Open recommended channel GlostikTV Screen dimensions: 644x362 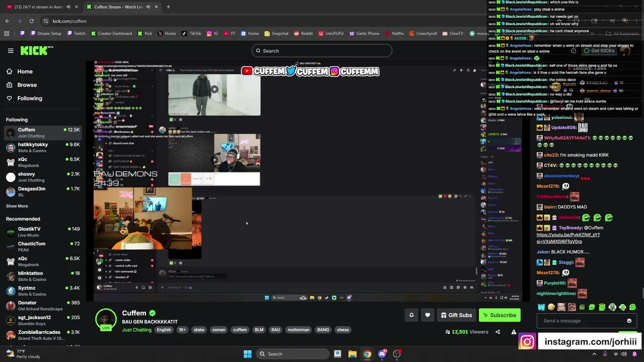coord(42,232)
